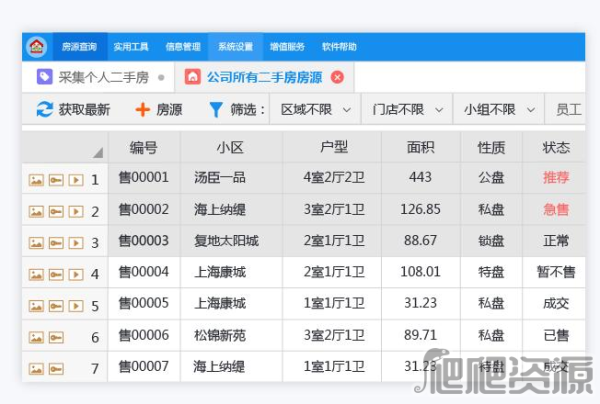The image size is (600, 404).
Task: Click the 暂不售 status cell
Action: [556, 272]
